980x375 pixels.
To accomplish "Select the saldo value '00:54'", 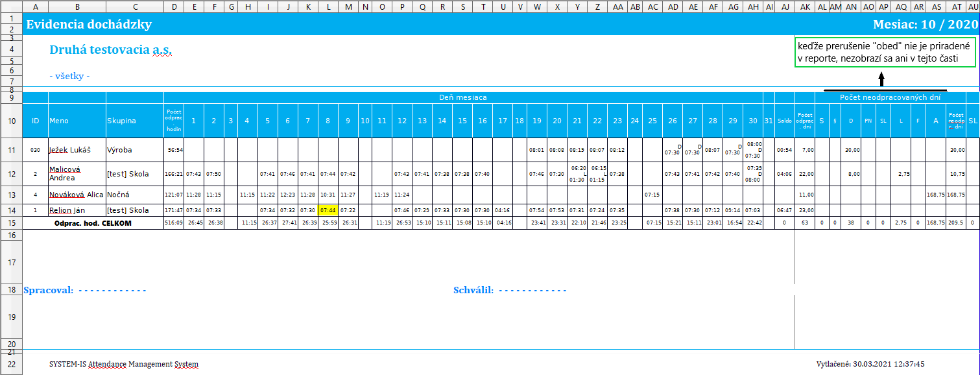I will coord(785,150).
